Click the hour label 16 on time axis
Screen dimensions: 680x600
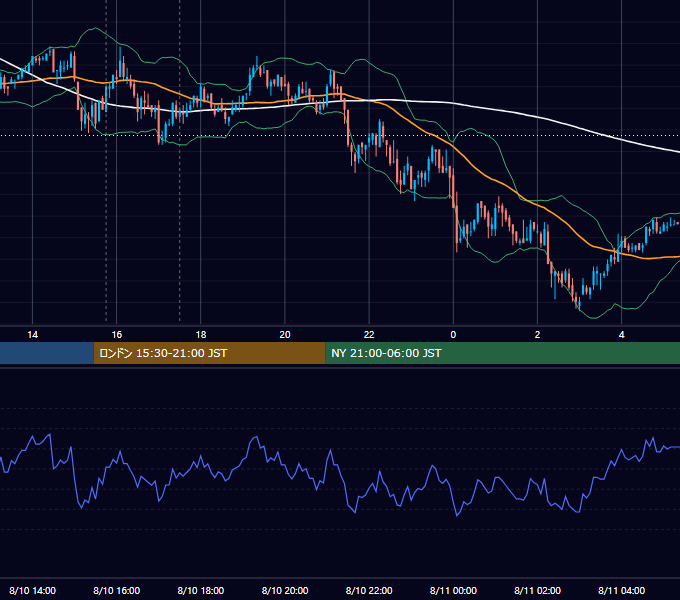[117, 335]
